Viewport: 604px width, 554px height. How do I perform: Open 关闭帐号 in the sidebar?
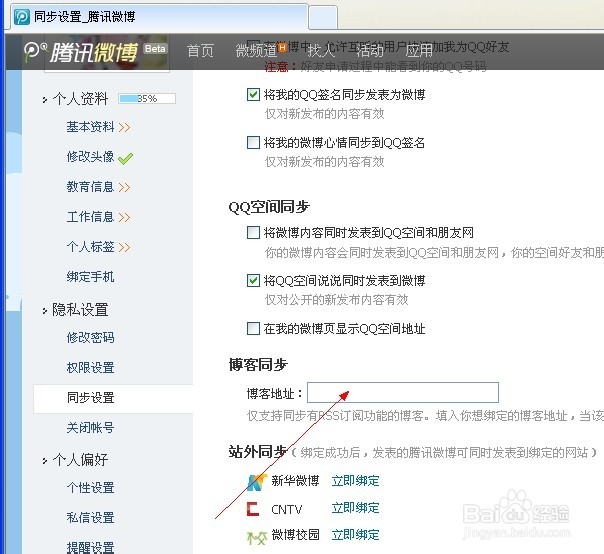(91, 428)
